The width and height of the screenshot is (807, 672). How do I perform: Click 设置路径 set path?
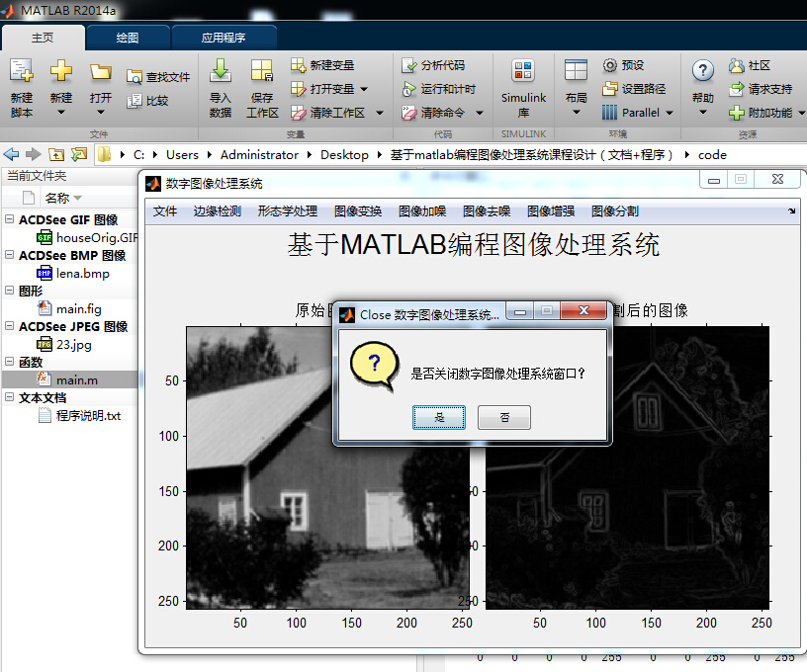(x=634, y=89)
